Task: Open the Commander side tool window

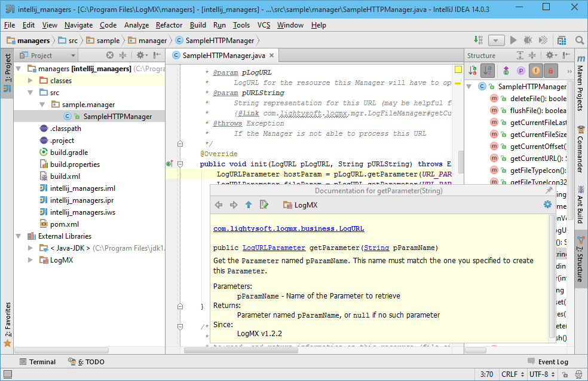Action: pos(580,149)
